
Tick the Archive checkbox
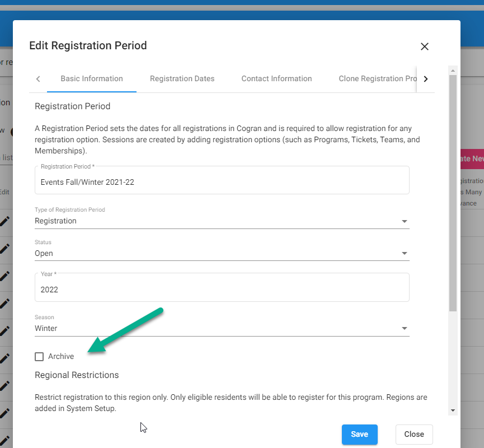[x=39, y=357]
